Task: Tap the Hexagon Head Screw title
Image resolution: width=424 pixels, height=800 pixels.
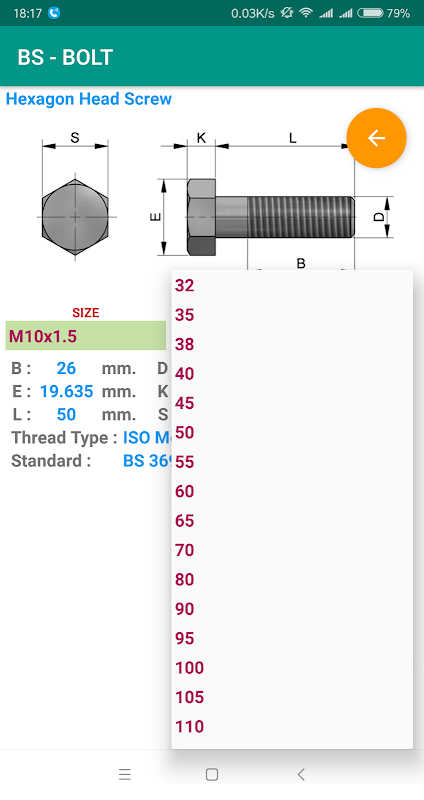Action: pos(89,98)
